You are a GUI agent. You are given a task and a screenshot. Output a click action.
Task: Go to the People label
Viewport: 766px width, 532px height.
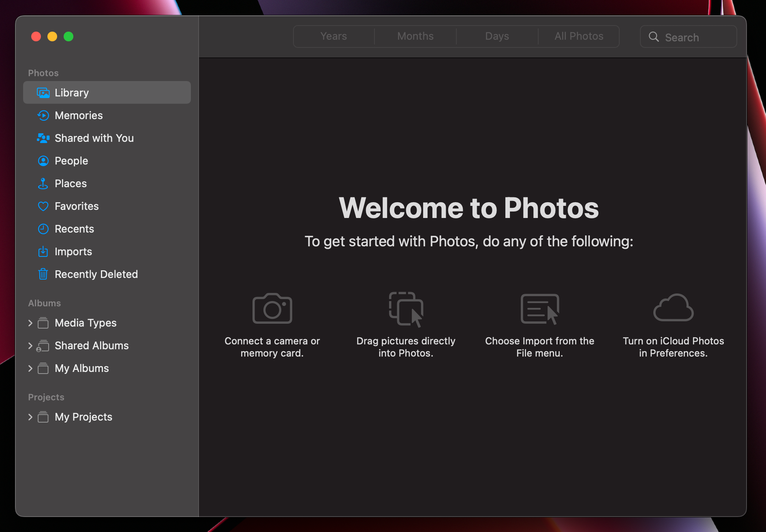point(71,161)
